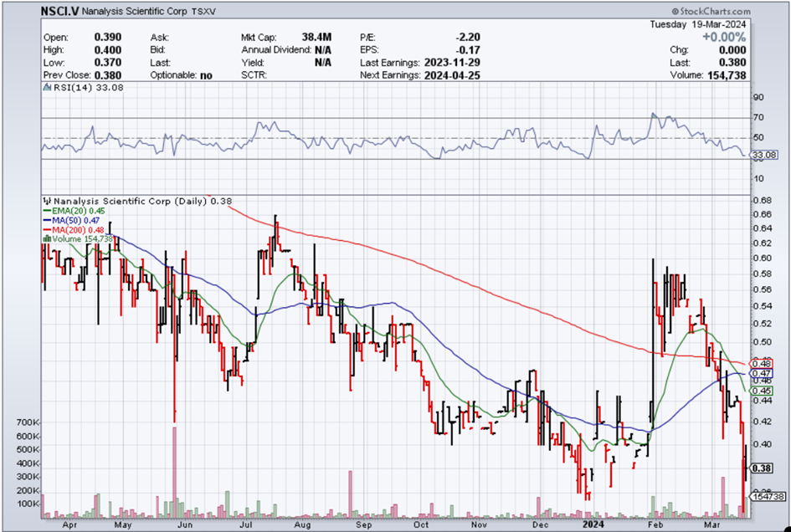Click the Aug month label on time axis
The height and width of the screenshot is (532, 791).
click(x=303, y=524)
